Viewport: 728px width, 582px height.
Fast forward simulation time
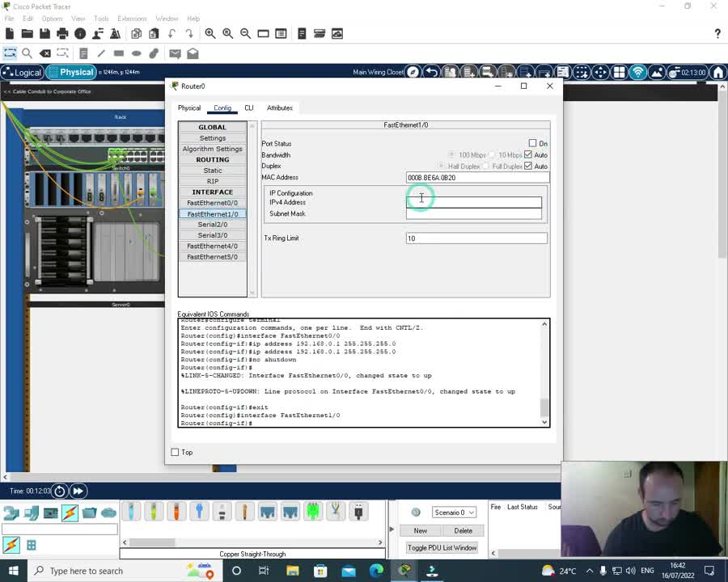(x=78, y=491)
